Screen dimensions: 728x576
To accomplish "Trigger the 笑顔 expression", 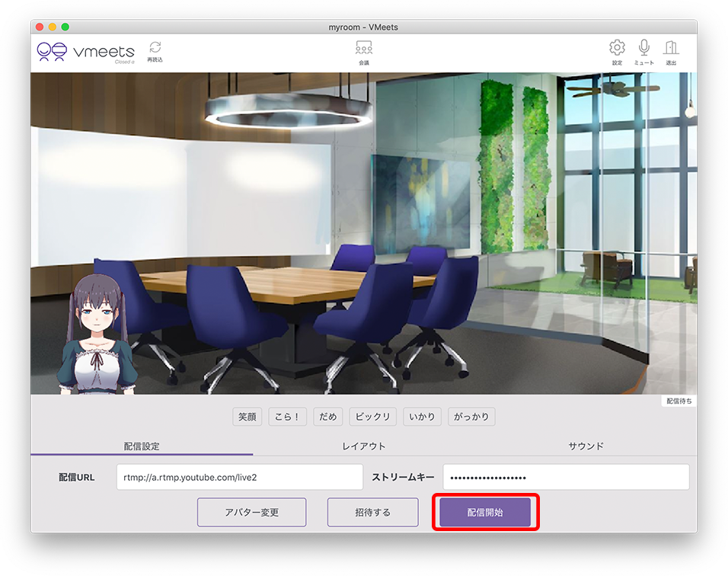I will coord(247,417).
